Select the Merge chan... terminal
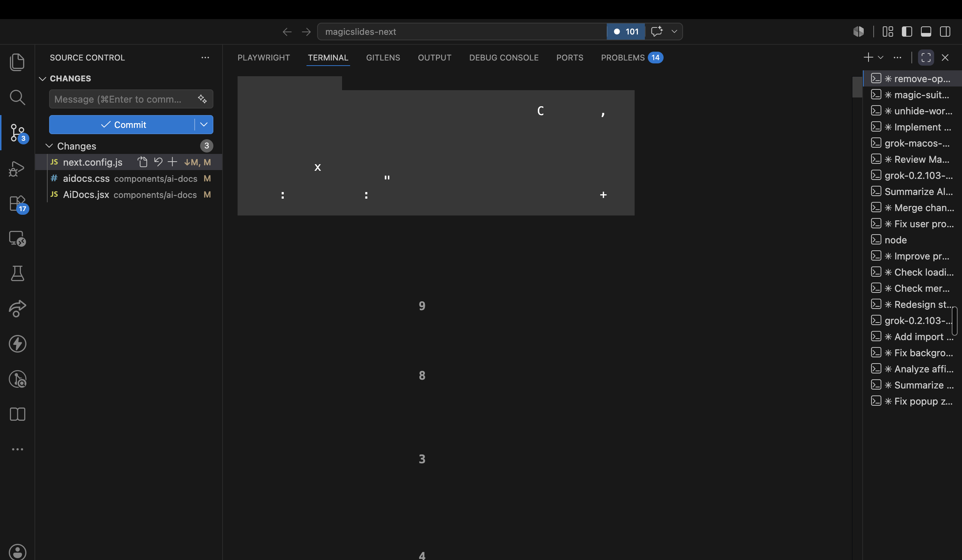The height and width of the screenshot is (560, 962). tap(913, 208)
